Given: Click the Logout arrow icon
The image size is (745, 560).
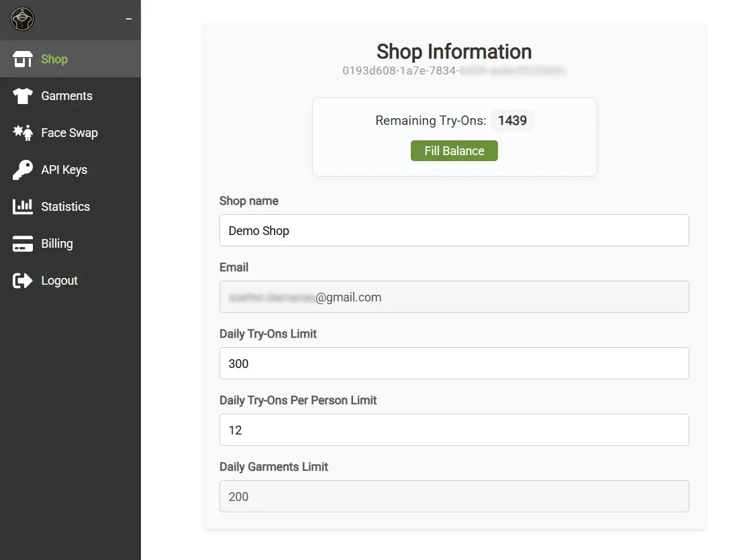Looking at the screenshot, I should (23, 281).
